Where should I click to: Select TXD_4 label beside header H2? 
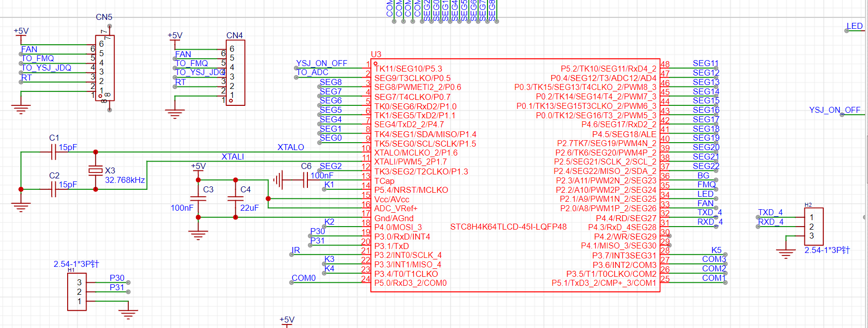tap(771, 212)
